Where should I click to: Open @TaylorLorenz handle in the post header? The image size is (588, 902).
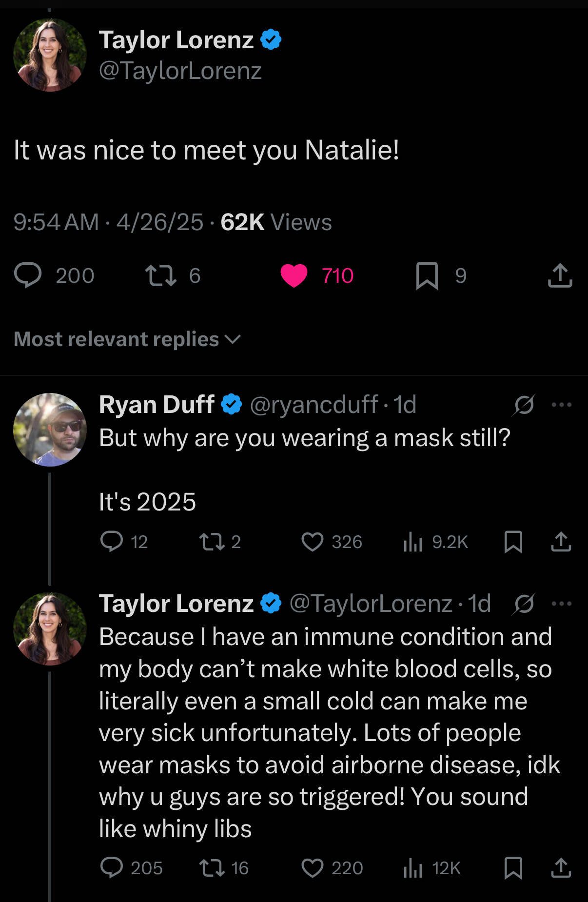(180, 71)
